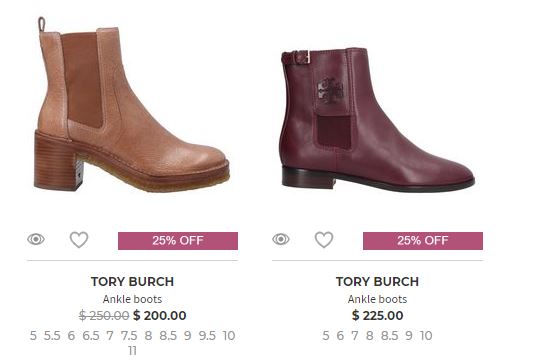Viewport: 536px width, 363px height.
Task: Click the $ 200.00 sale price
Action: [160, 315]
